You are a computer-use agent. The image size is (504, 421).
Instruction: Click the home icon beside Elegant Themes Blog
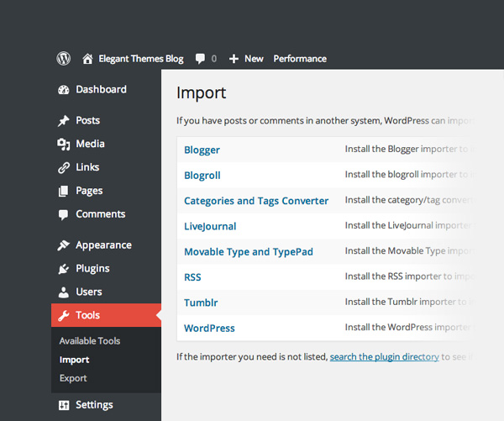(x=87, y=59)
